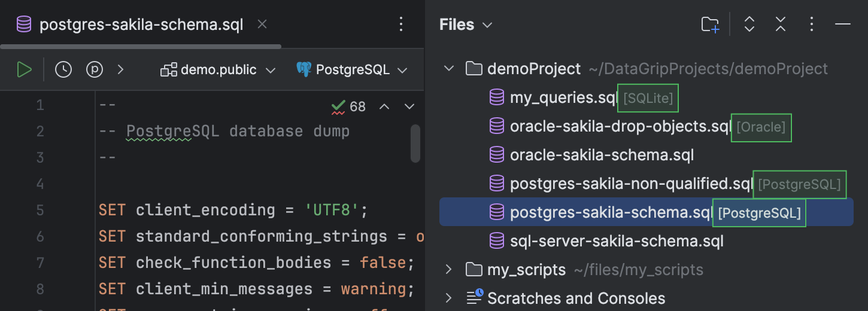
Task: Open PostgreSQL dialect dropdown
Action: (x=352, y=70)
